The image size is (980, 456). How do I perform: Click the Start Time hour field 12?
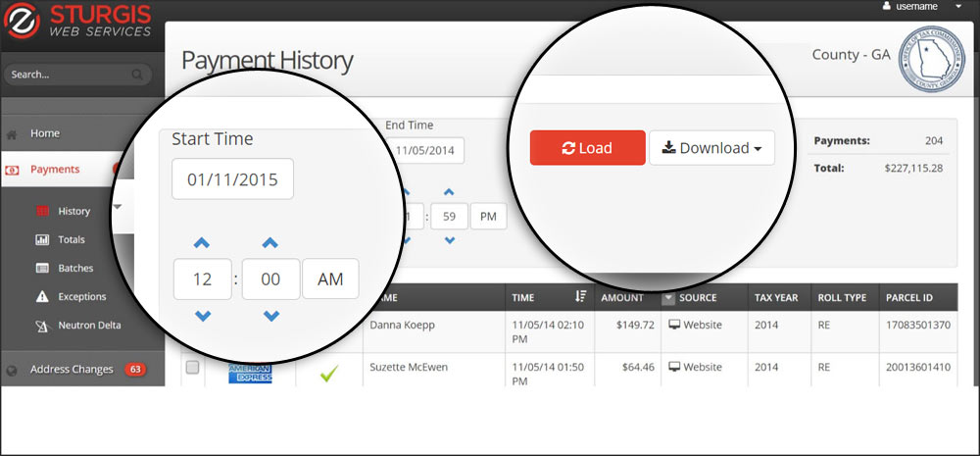[x=203, y=279]
